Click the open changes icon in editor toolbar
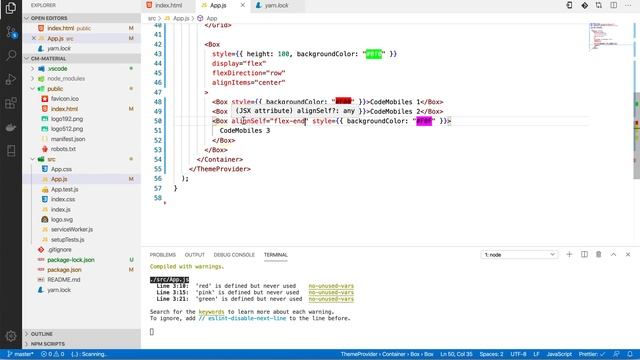Image resolution: width=640 pixels, height=360 pixels. [x=599, y=5]
